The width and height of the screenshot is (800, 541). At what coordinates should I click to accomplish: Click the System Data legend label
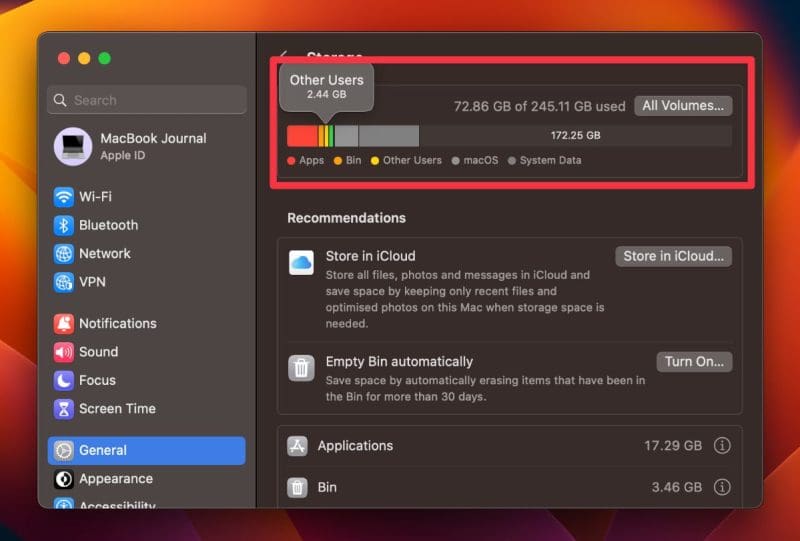[551, 160]
